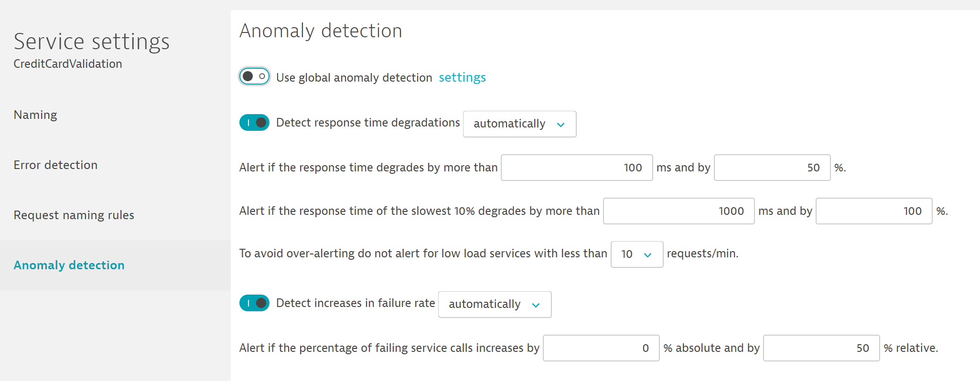Focus the slowest 10% percent threshold field
This screenshot has width=980, height=381.
point(873,211)
